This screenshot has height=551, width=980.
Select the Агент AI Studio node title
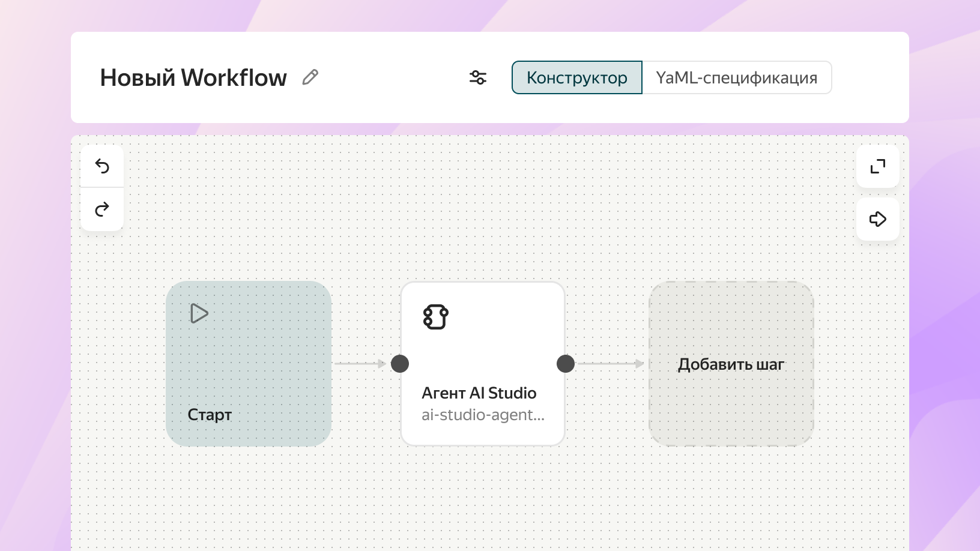[x=479, y=393]
